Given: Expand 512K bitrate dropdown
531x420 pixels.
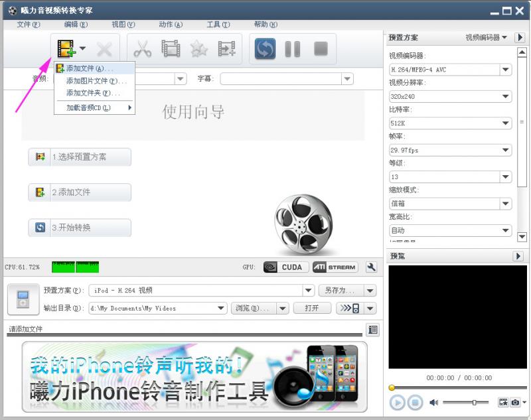Looking at the screenshot, I should 505,123.
